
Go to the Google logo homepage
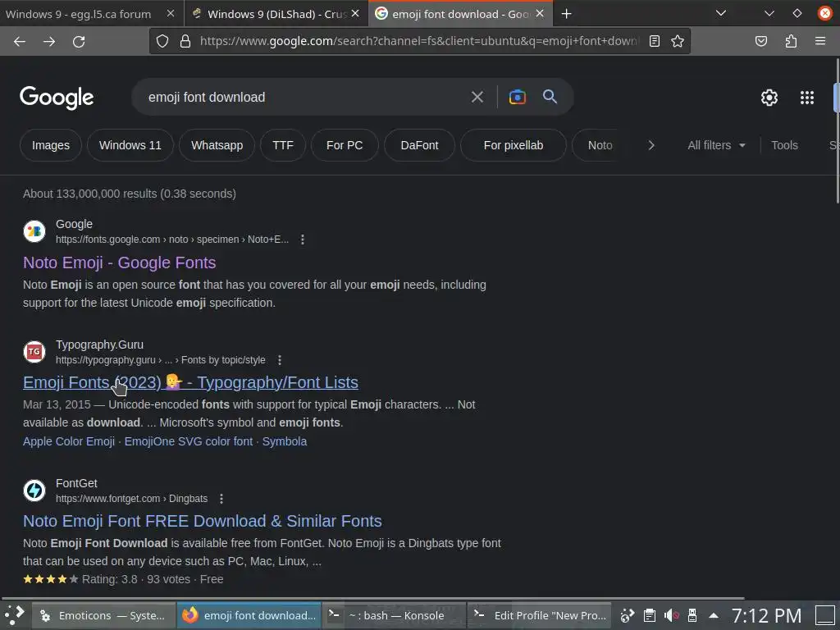(57, 98)
